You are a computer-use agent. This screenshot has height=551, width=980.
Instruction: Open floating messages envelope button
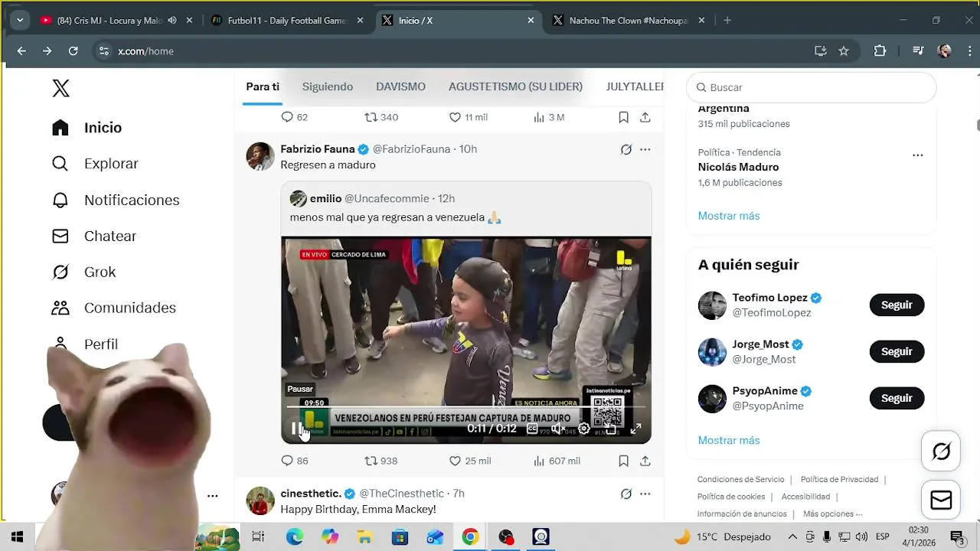[941, 500]
